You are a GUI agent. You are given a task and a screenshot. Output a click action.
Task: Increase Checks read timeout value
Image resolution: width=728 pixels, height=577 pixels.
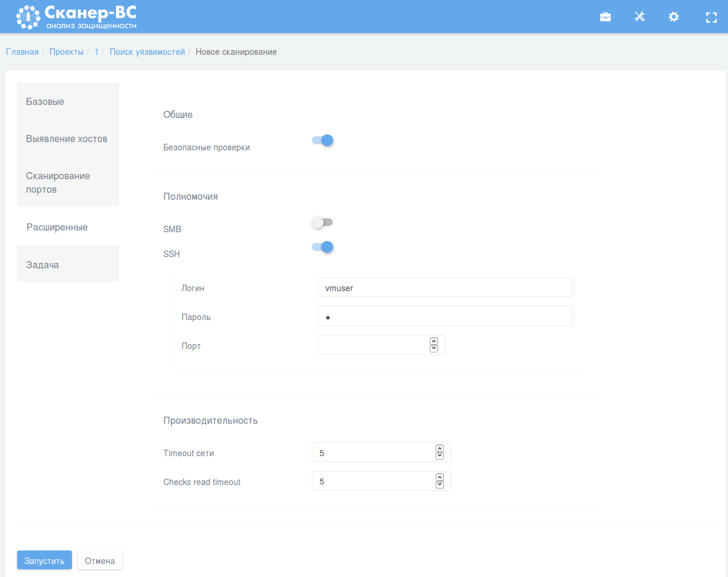tap(440, 477)
